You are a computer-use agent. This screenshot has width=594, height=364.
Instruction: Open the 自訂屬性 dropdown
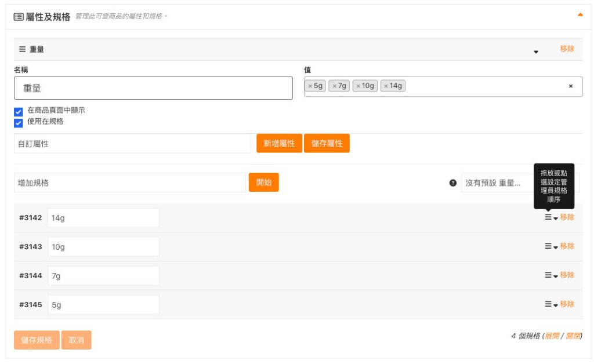tap(132, 144)
